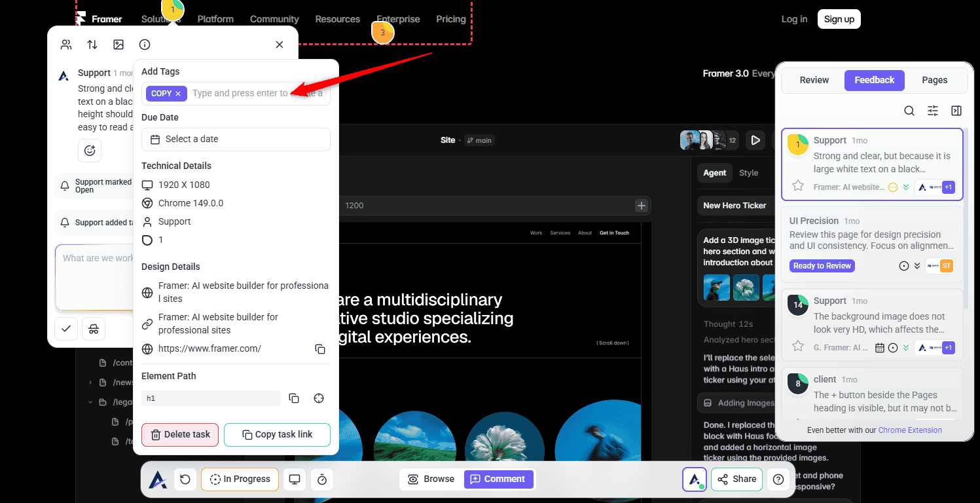Click the Share button
This screenshot has width=980, height=503.
736,479
